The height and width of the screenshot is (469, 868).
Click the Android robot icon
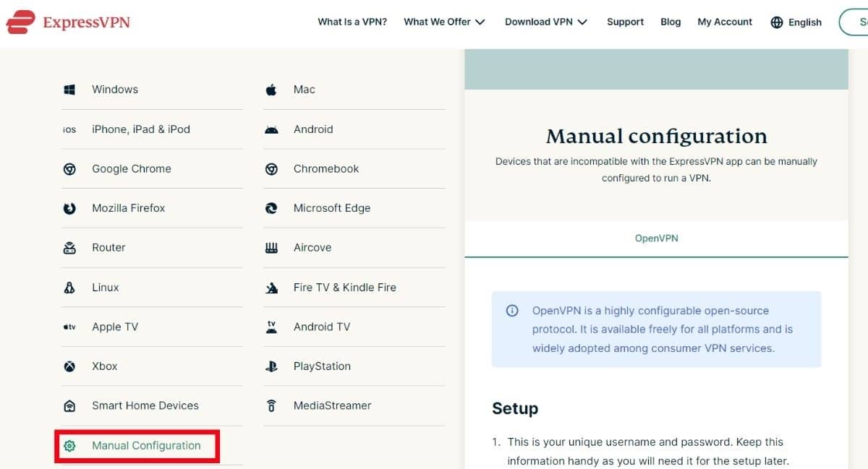pos(271,130)
